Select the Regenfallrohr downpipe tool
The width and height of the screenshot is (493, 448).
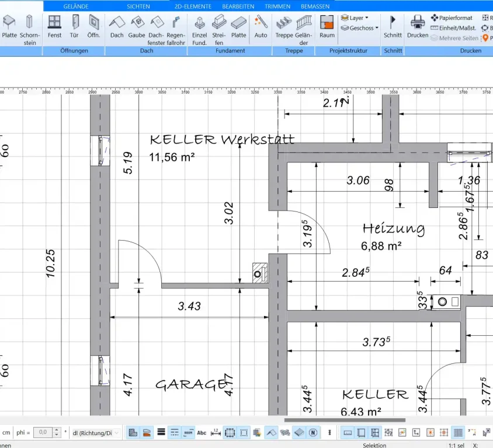pos(176,30)
